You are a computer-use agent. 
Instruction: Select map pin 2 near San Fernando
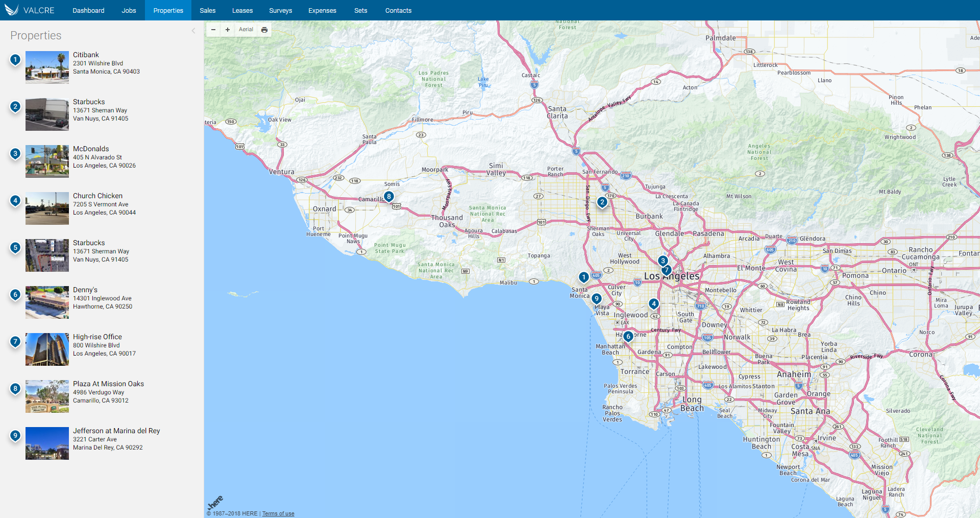(602, 202)
